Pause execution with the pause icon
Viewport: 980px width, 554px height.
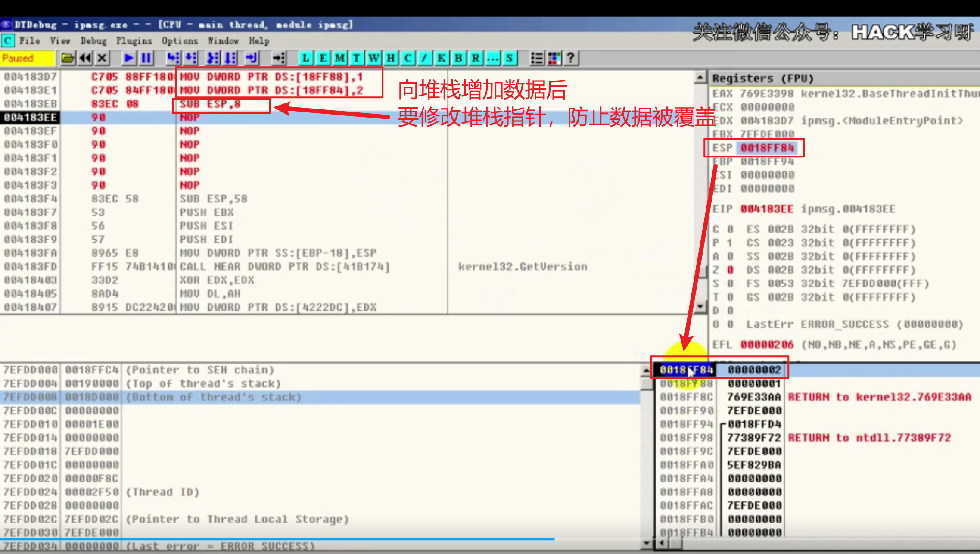(x=146, y=58)
